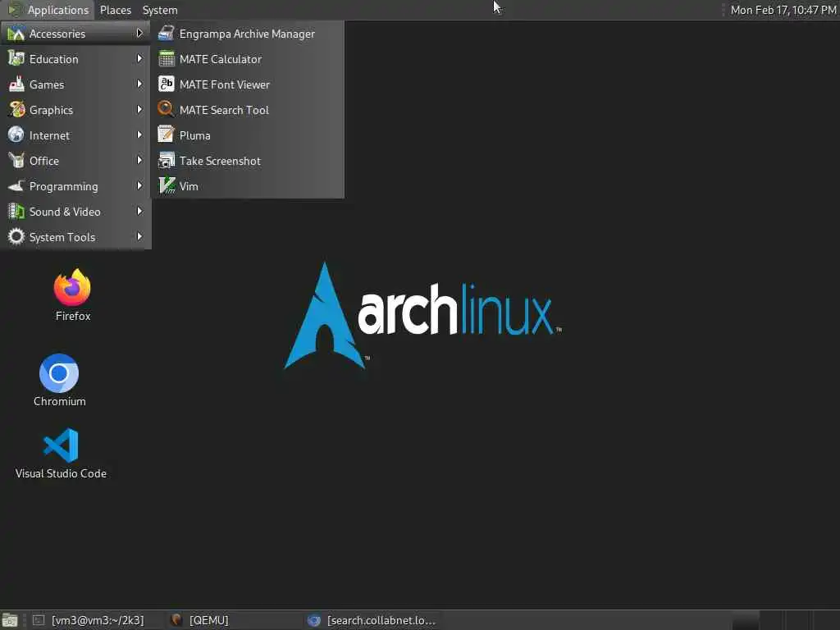Expand the Accessories submenu arrow
The height and width of the screenshot is (630, 840).
[x=139, y=33]
